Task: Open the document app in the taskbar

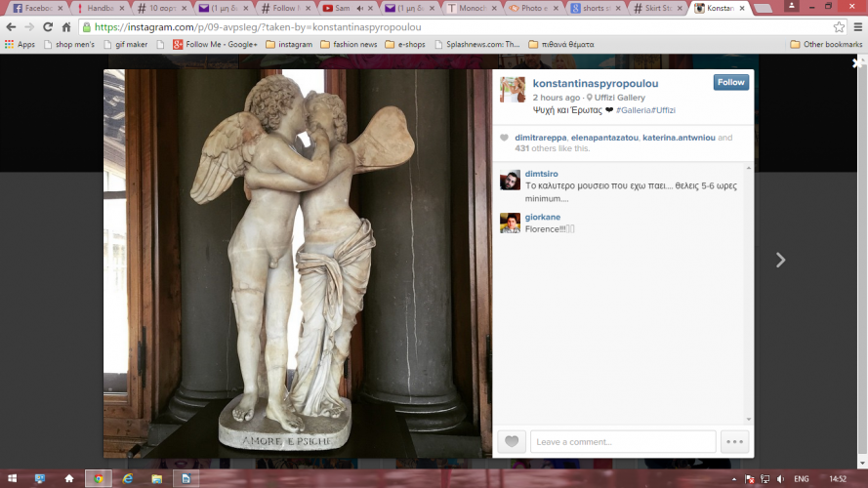Action: (x=186, y=478)
